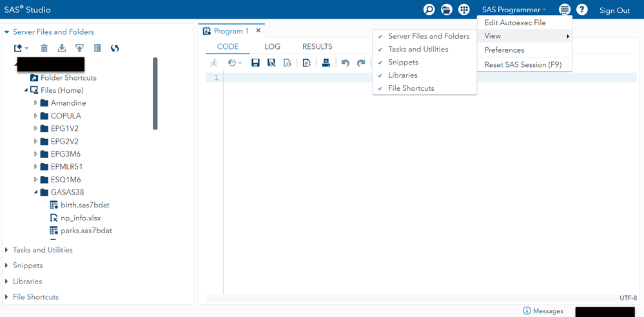Viewport: 644px width, 317px height.
Task: Undo the last edit
Action: click(346, 63)
